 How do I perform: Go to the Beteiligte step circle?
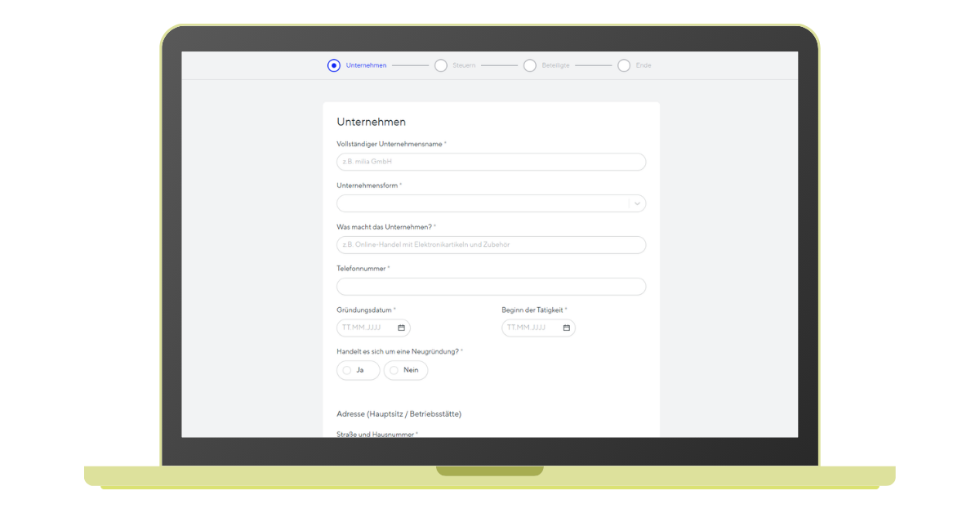tap(530, 65)
